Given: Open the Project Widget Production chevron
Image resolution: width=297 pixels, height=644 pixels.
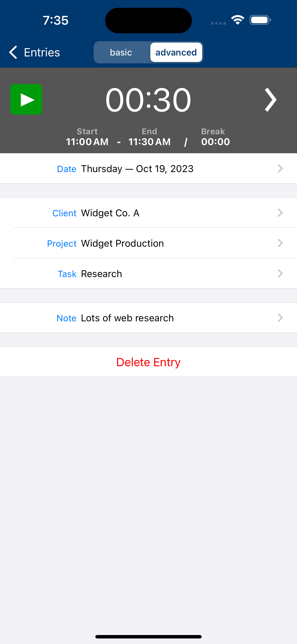Looking at the screenshot, I should point(280,243).
